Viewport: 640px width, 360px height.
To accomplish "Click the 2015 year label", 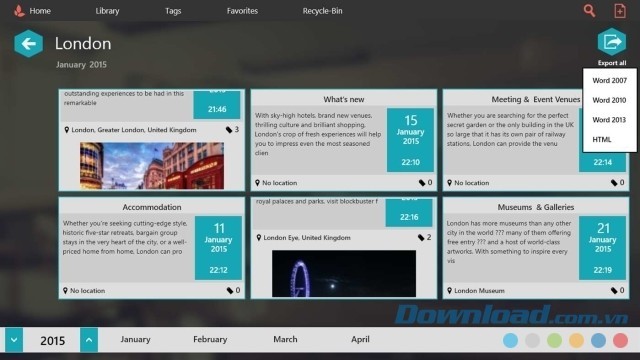I will 52,340.
